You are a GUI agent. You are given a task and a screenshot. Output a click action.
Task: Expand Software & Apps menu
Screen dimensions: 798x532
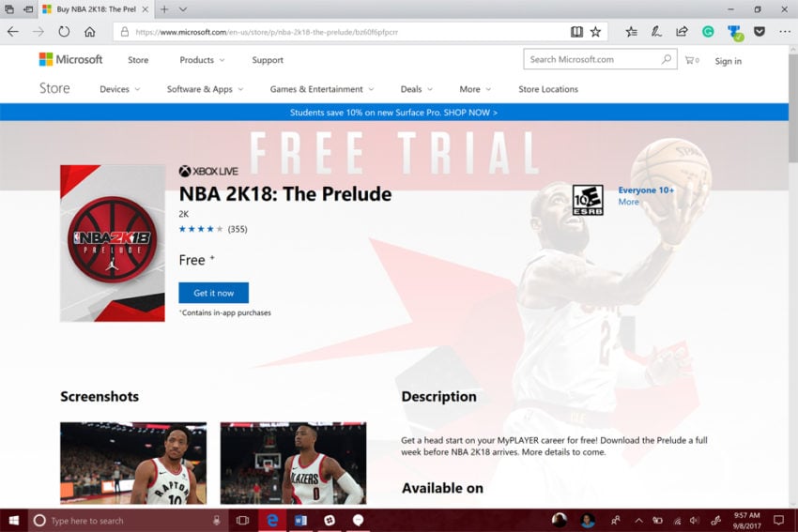point(205,89)
